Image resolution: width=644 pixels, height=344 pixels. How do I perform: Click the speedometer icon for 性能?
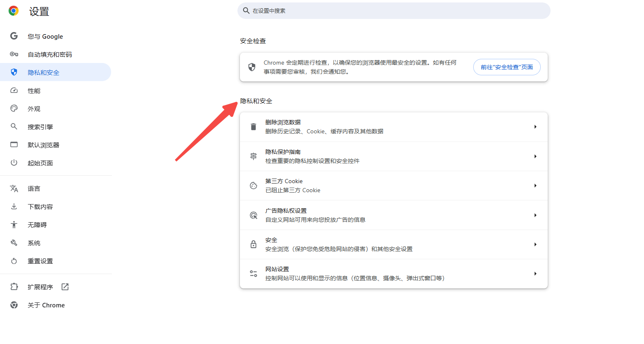(14, 91)
